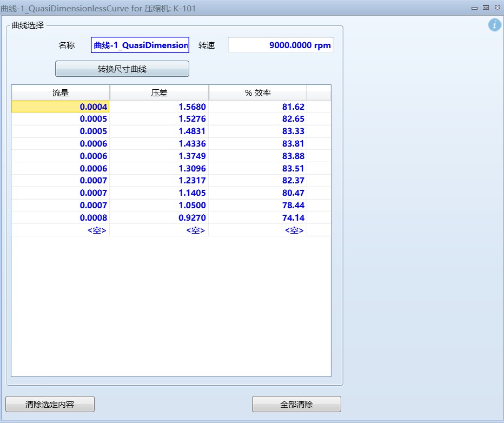Screen dimensions: 504x423
Task: Select the pressure cell 1.1405
Action: pos(159,193)
